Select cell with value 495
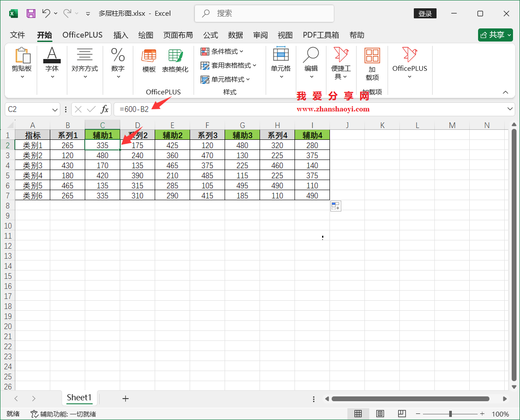 coord(243,185)
